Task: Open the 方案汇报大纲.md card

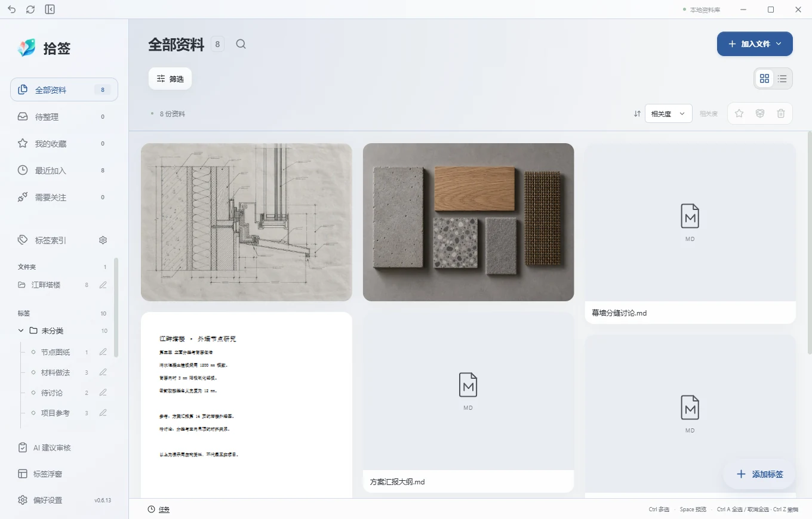Action: tap(468, 402)
